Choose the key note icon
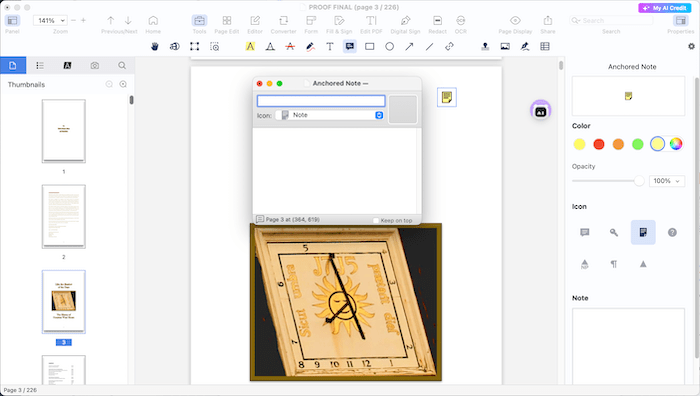 (x=614, y=232)
